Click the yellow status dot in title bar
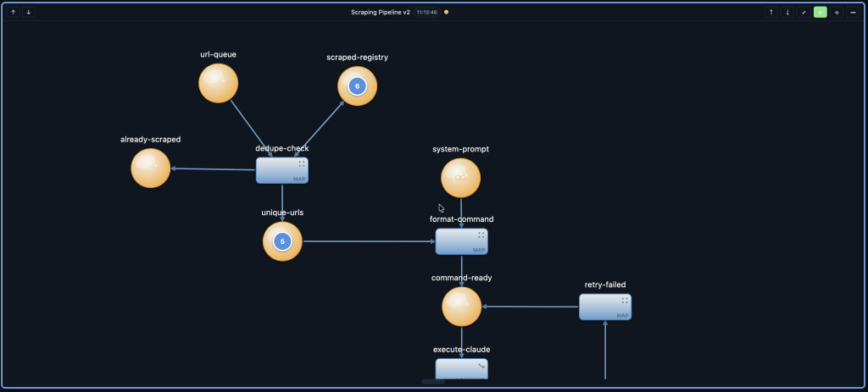This screenshot has width=868, height=392. (446, 12)
